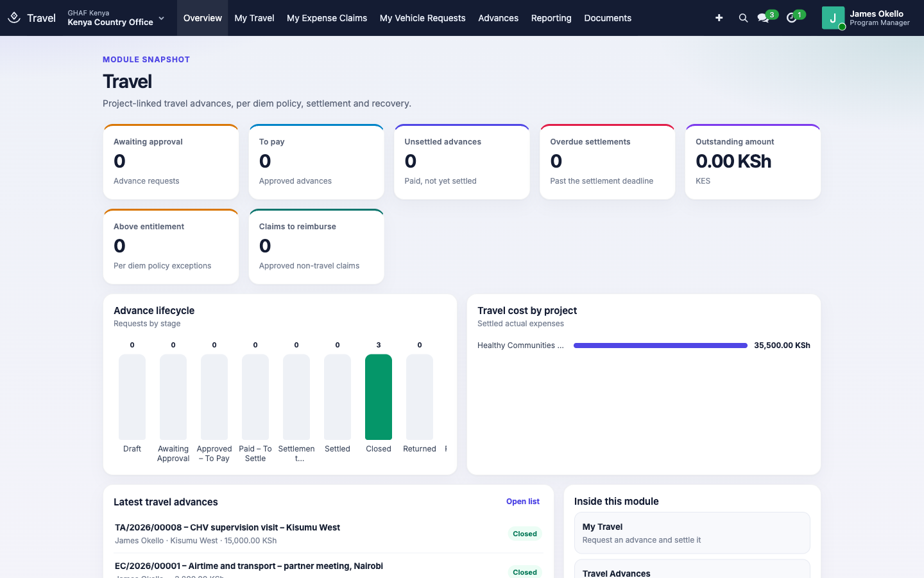Viewport: 924px width, 578px height.
Task: Click the Paid – To Settle stage bar
Action: (x=255, y=397)
